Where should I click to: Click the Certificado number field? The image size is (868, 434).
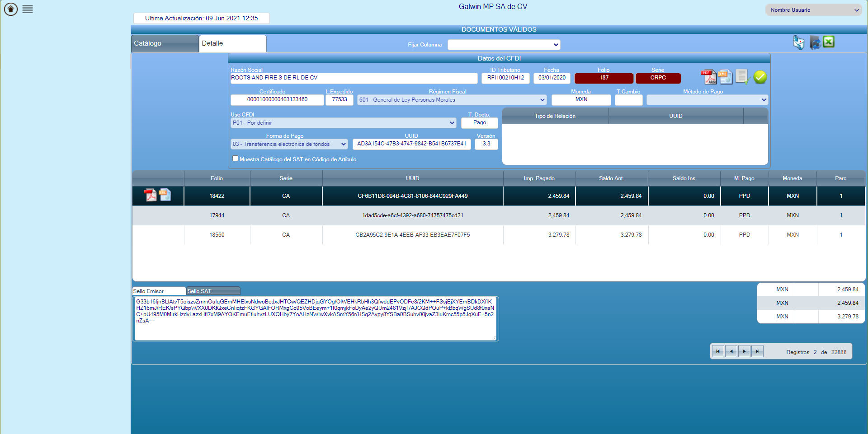click(277, 100)
